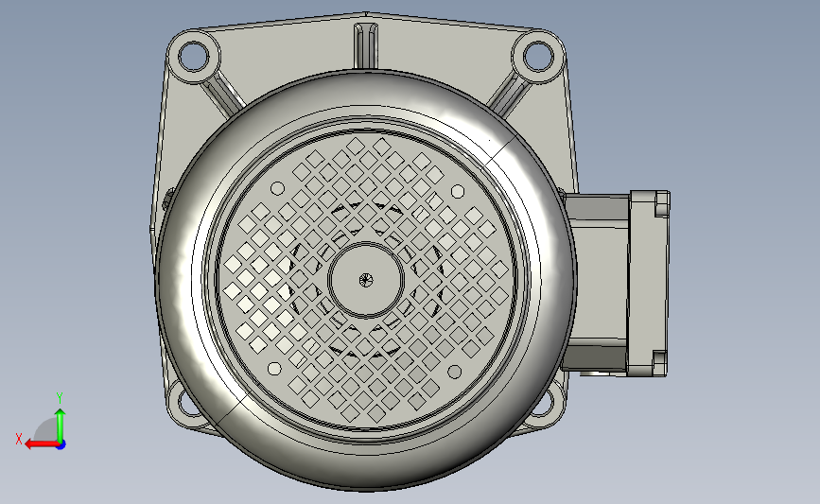Screen dimensions: 820x504
Task: Pick the lower-left screw hole on the grille
Action: coord(274,369)
